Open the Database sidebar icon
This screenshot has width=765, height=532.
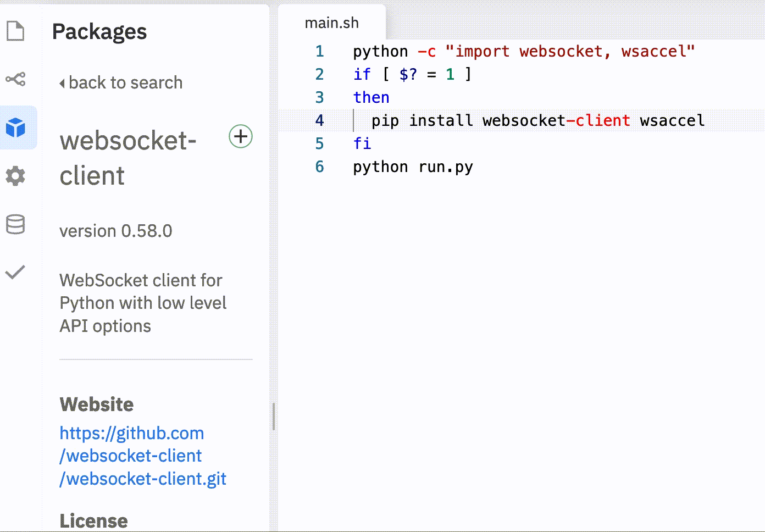[x=15, y=224]
